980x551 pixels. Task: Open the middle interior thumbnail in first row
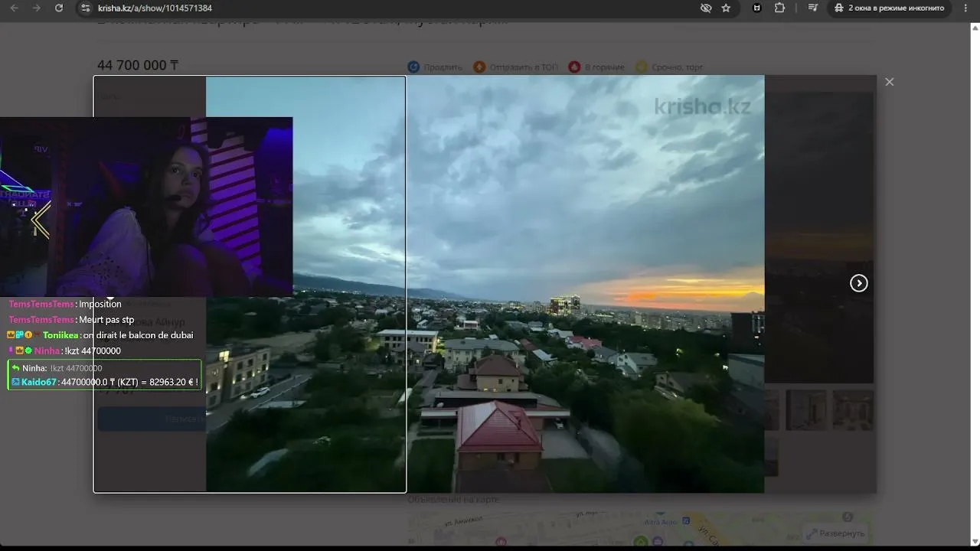click(806, 410)
